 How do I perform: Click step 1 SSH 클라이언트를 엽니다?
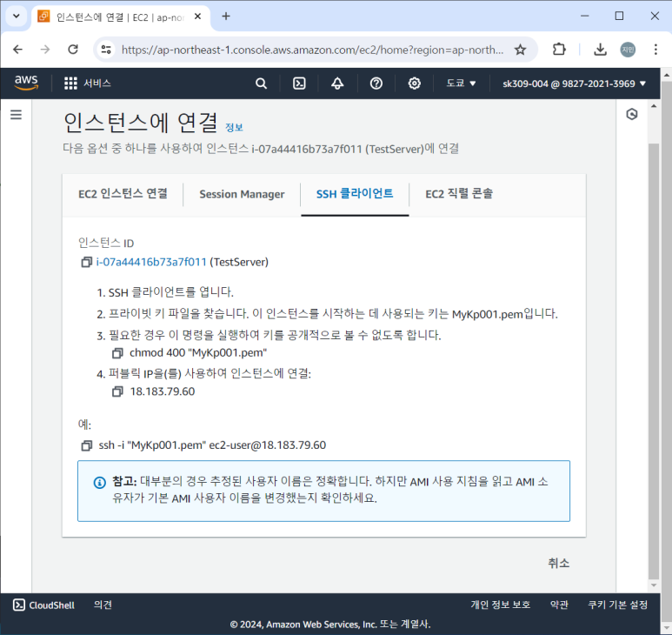pos(165,292)
